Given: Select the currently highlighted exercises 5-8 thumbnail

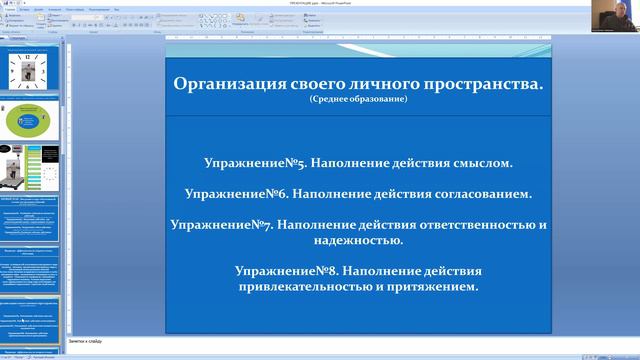Looking at the screenshot, I should [x=29, y=320].
